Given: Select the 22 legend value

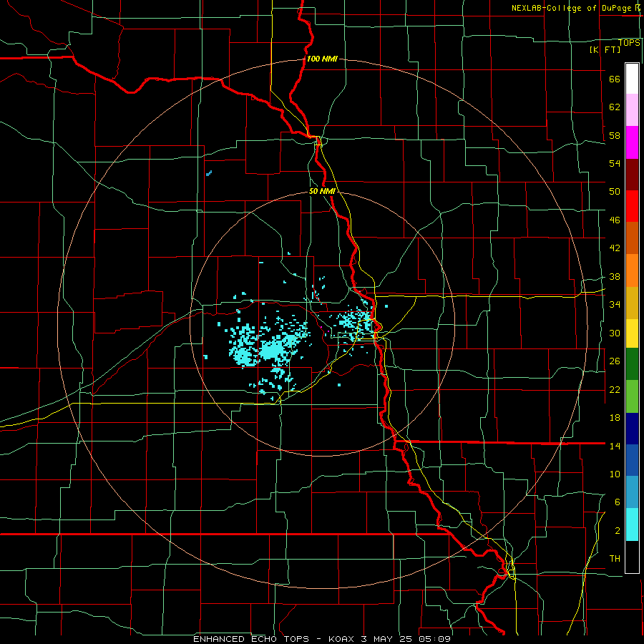Looking at the screenshot, I should coord(615,389).
